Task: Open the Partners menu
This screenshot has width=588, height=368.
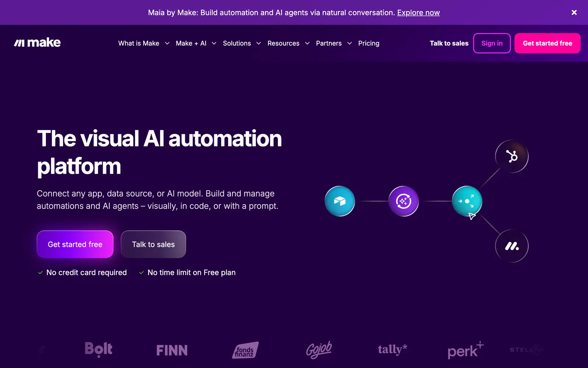Action: coord(329,43)
